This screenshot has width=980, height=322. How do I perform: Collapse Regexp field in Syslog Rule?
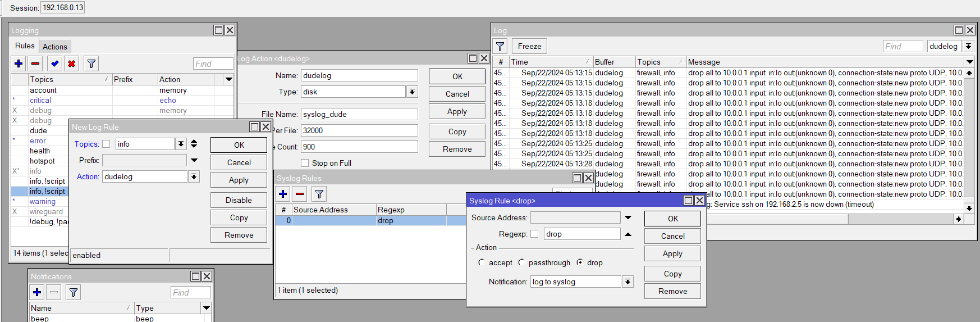pos(628,234)
